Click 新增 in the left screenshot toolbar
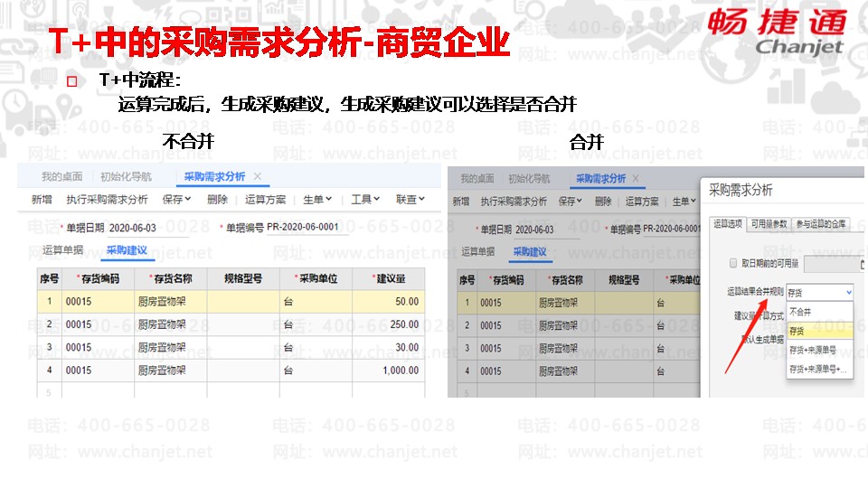The width and height of the screenshot is (868, 488). [x=42, y=199]
